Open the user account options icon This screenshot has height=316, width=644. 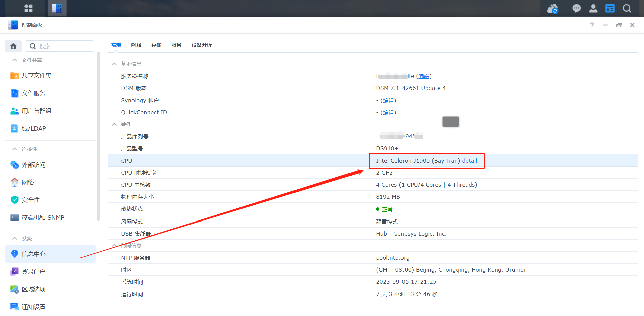(x=593, y=8)
